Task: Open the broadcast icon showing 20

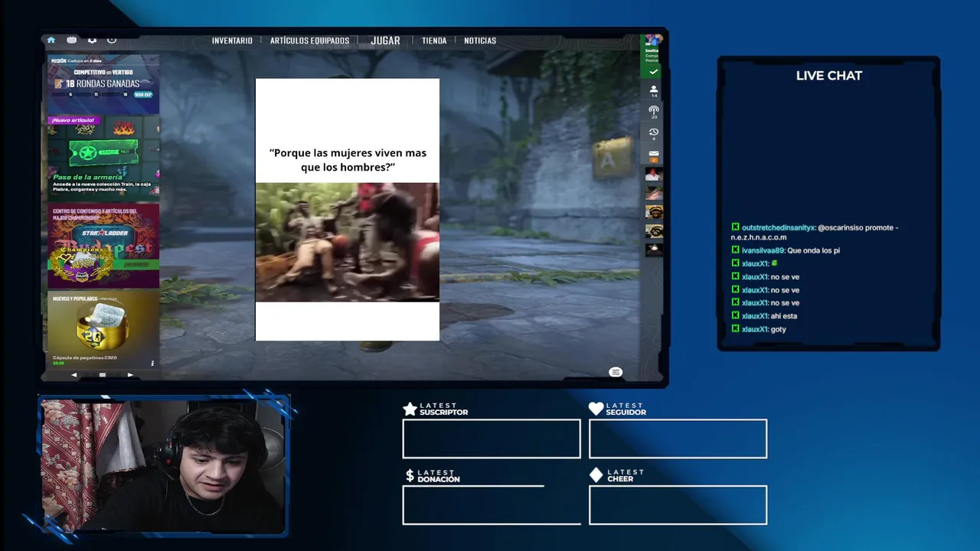Action: [653, 112]
